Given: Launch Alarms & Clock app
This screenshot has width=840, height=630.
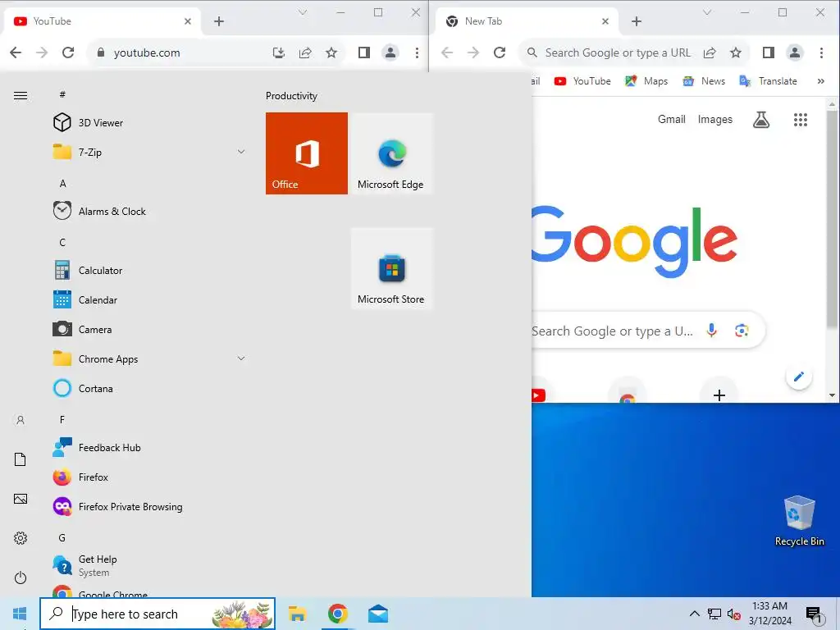Looking at the screenshot, I should click(x=149, y=211).
